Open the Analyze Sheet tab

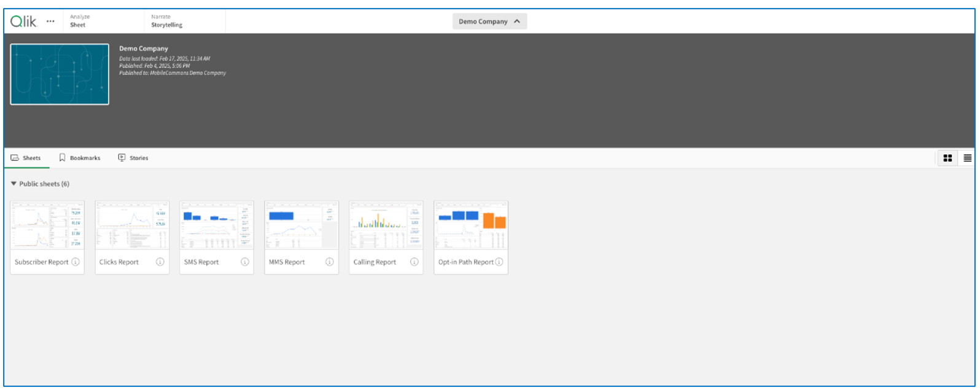(x=103, y=21)
